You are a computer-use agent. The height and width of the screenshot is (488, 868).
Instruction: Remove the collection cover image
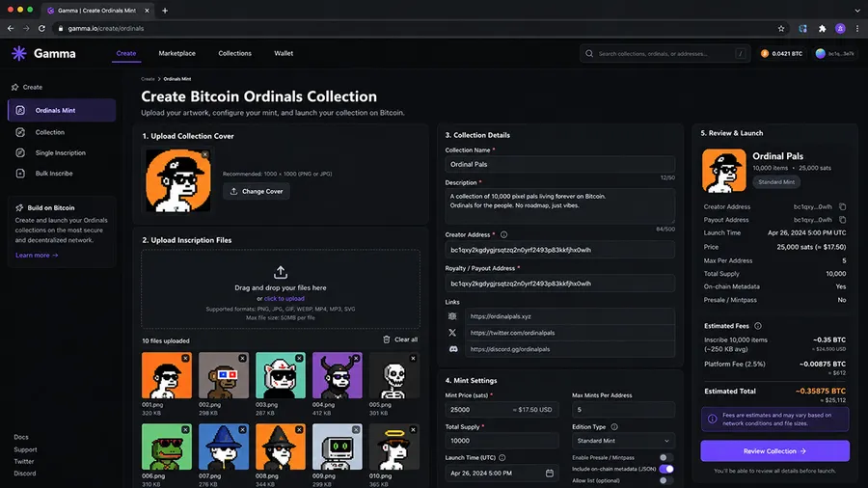pyautogui.click(x=204, y=154)
